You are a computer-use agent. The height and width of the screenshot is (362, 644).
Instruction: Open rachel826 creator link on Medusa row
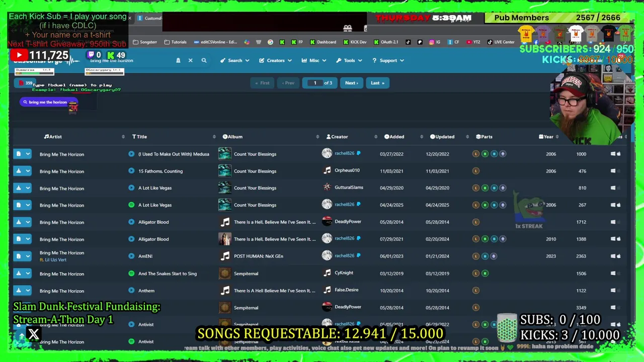click(345, 153)
